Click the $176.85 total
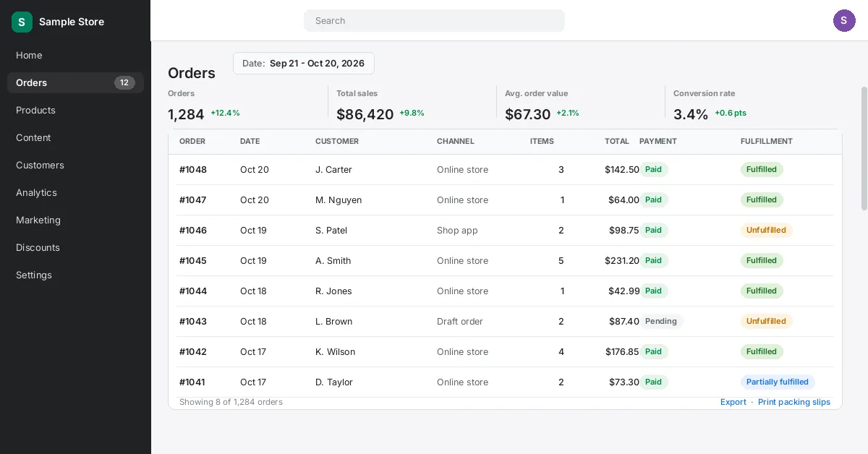 (x=622, y=351)
